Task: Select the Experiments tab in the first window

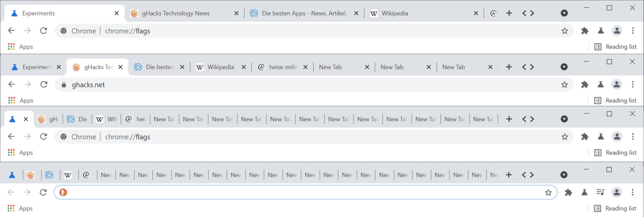Action: click(64, 13)
